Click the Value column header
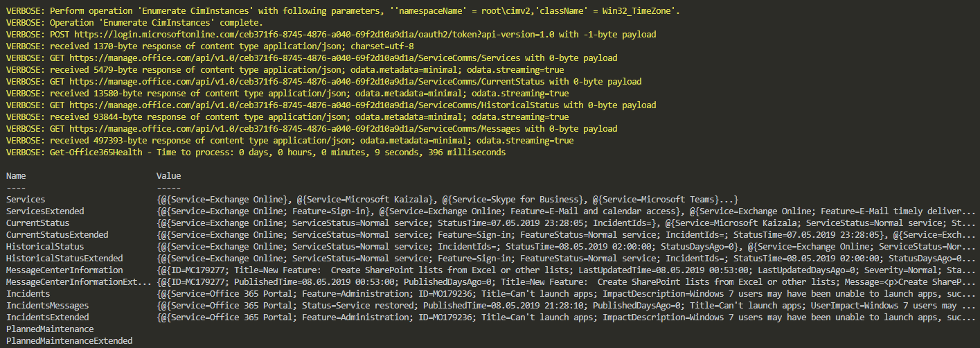 (x=168, y=176)
